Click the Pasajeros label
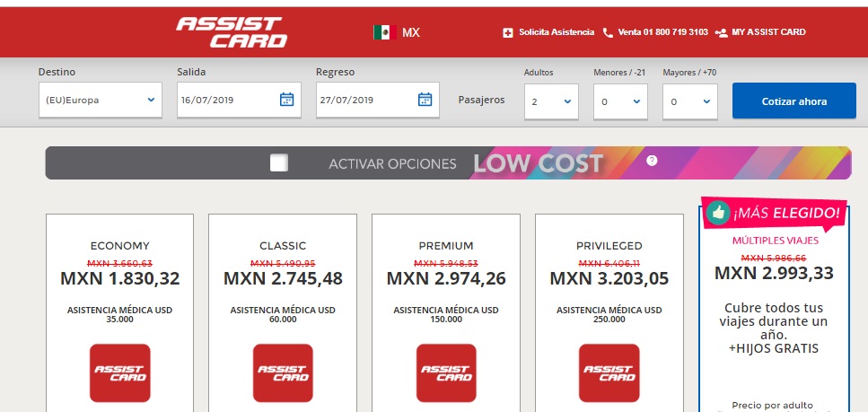The image size is (868, 412). point(482,101)
